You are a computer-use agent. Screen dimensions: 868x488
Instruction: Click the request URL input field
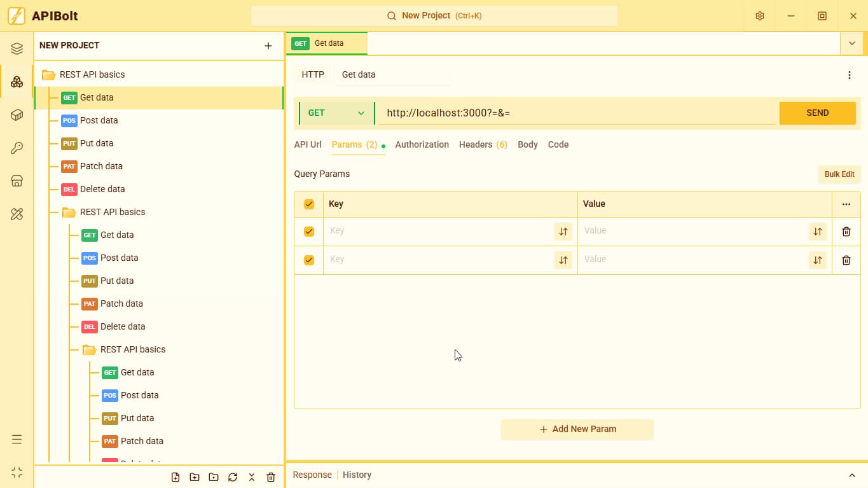tap(577, 113)
